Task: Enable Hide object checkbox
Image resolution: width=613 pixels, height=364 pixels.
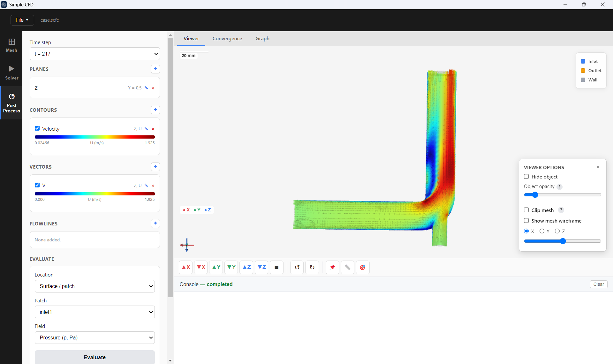Action: (x=526, y=177)
